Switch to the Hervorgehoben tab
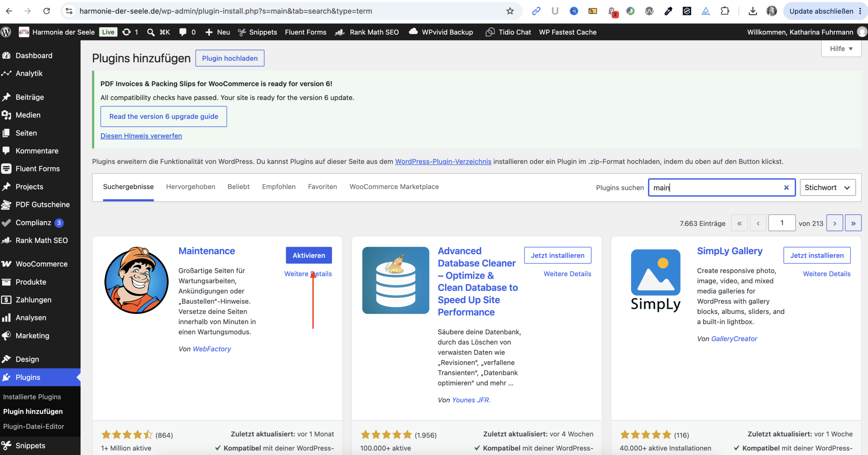The image size is (868, 455). point(191,187)
